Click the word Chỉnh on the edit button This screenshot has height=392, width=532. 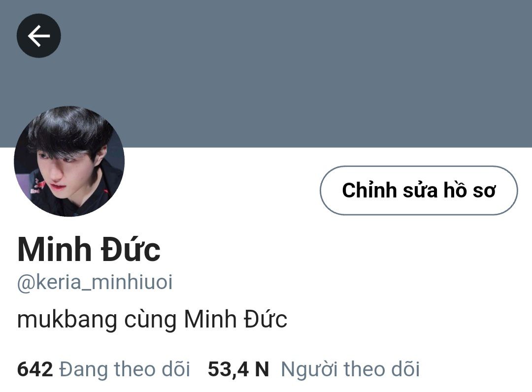tap(369, 190)
